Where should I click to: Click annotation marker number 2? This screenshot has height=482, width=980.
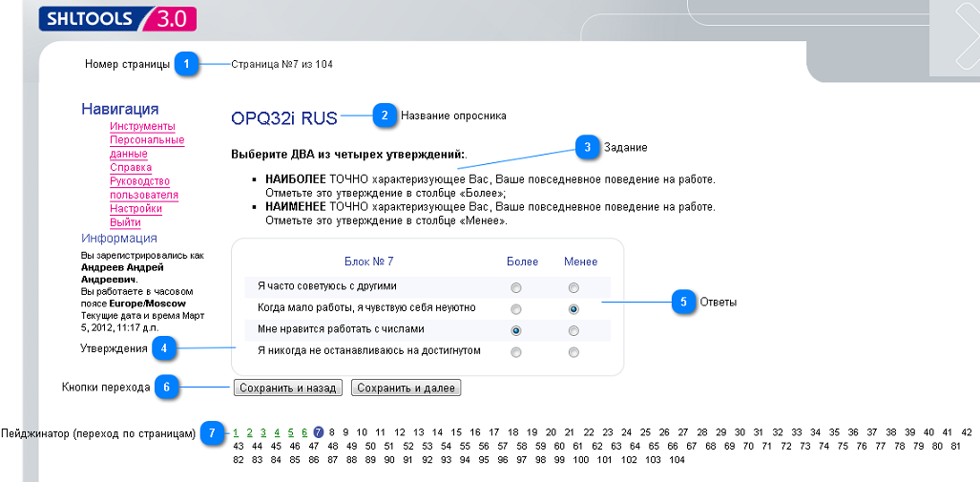[384, 115]
